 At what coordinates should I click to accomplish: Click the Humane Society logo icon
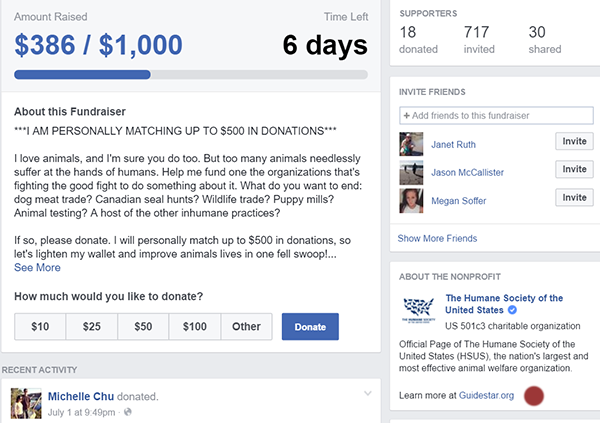click(419, 310)
